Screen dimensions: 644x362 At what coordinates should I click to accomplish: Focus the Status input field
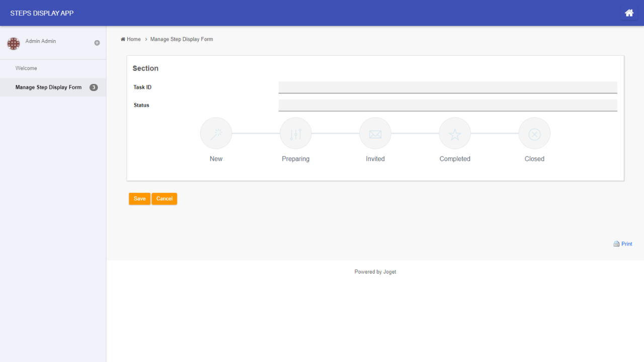coord(447,105)
